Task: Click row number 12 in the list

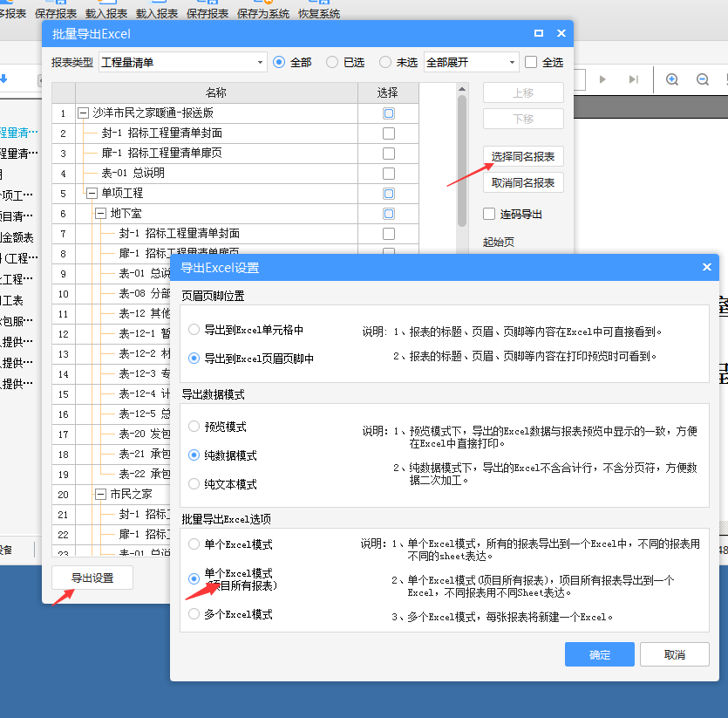Action: pos(64,334)
